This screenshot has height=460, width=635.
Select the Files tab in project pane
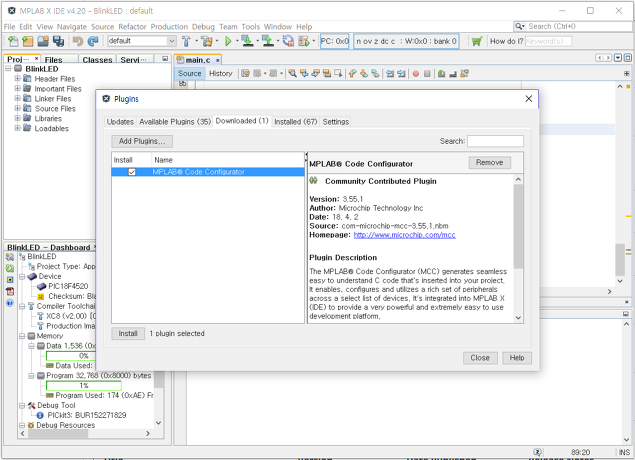tap(54, 60)
